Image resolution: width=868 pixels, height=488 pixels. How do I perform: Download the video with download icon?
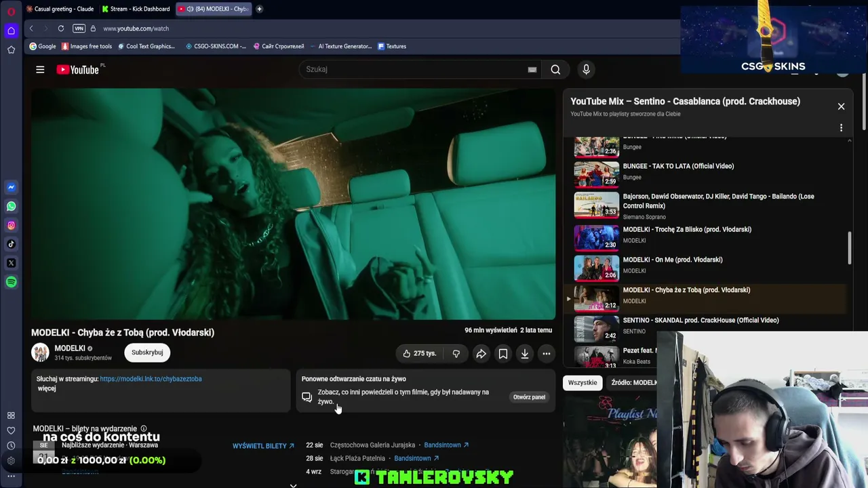pyautogui.click(x=525, y=353)
